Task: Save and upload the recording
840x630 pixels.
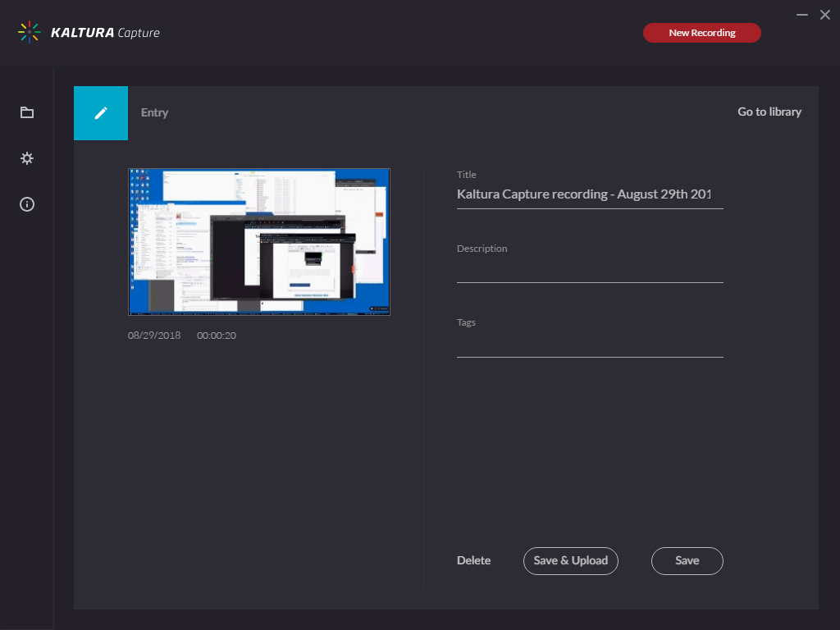Action: click(570, 560)
